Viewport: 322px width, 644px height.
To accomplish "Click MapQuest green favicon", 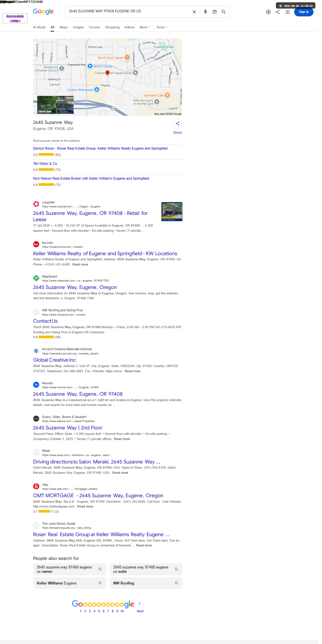I will pos(36,278).
